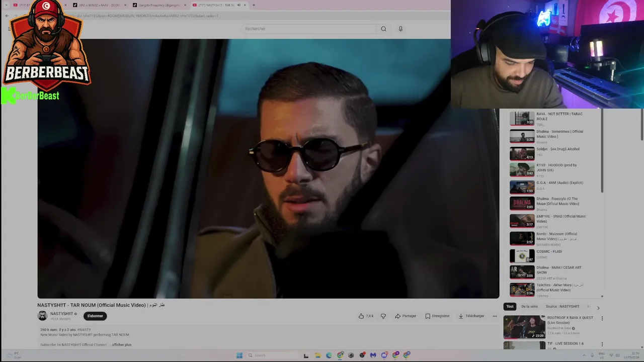This screenshot has height=362, width=644.
Task: Mute the NASTYSH!!T tab speaker icon
Action: tap(238, 5)
